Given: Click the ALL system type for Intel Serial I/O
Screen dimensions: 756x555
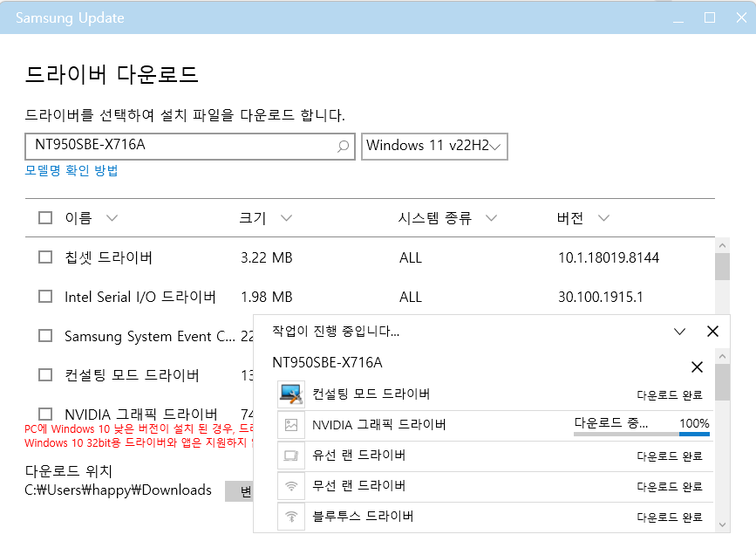Looking at the screenshot, I should (x=411, y=297).
